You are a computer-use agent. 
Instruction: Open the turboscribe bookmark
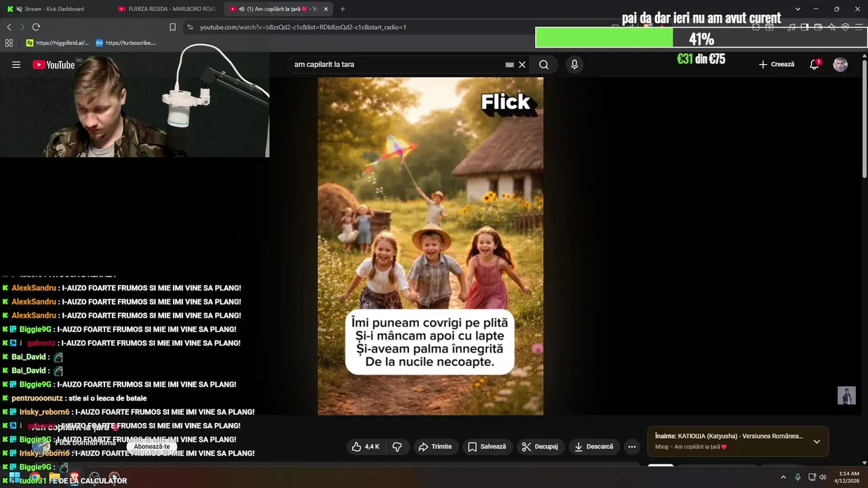125,43
